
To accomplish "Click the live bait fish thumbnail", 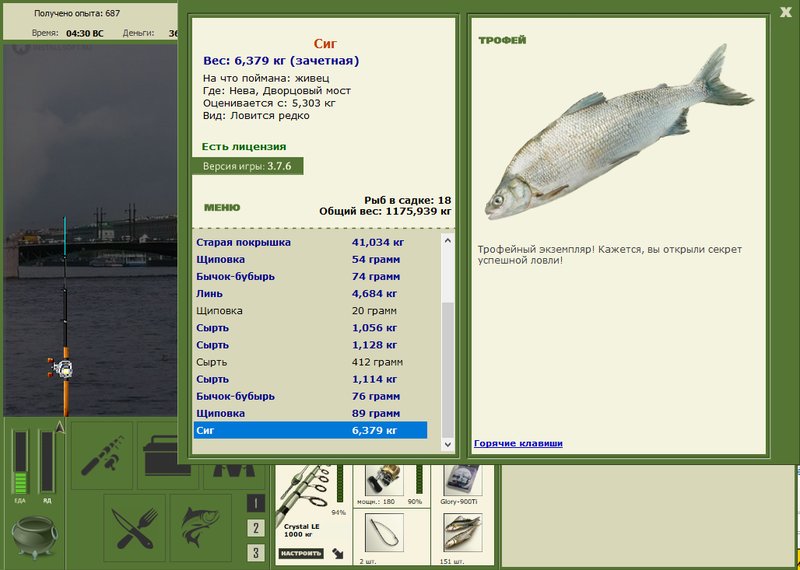I will click(x=463, y=533).
